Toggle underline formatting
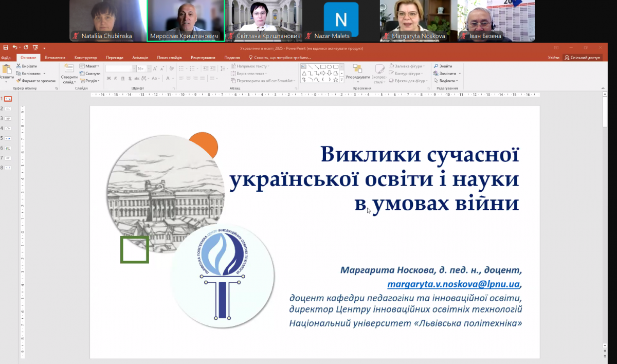 click(x=122, y=78)
